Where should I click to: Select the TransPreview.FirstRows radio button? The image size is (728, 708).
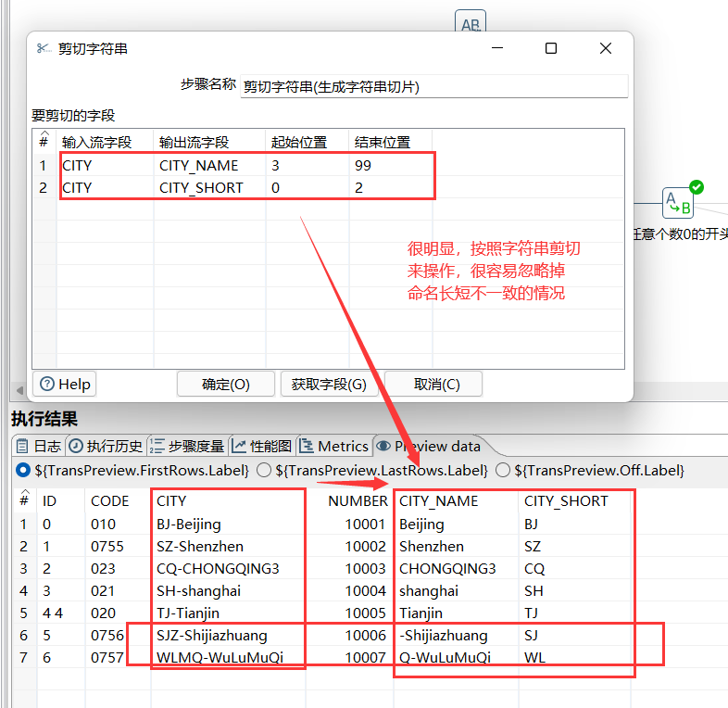click(x=23, y=470)
